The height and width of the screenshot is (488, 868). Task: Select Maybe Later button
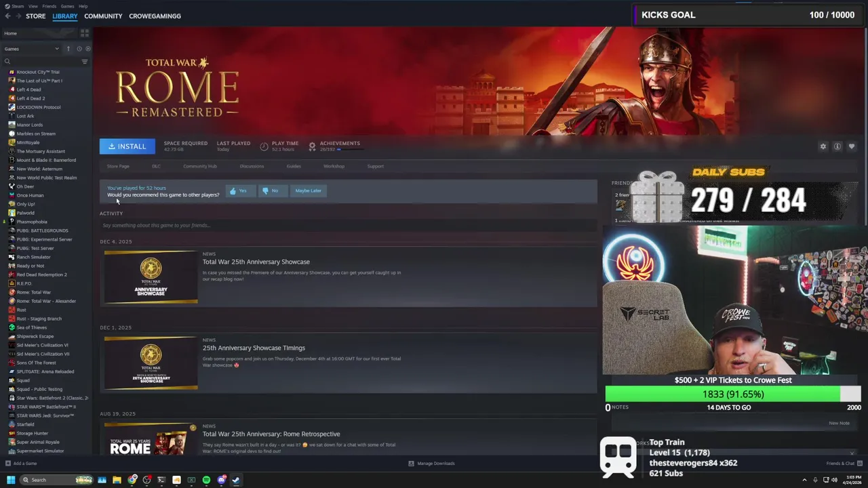(x=308, y=190)
